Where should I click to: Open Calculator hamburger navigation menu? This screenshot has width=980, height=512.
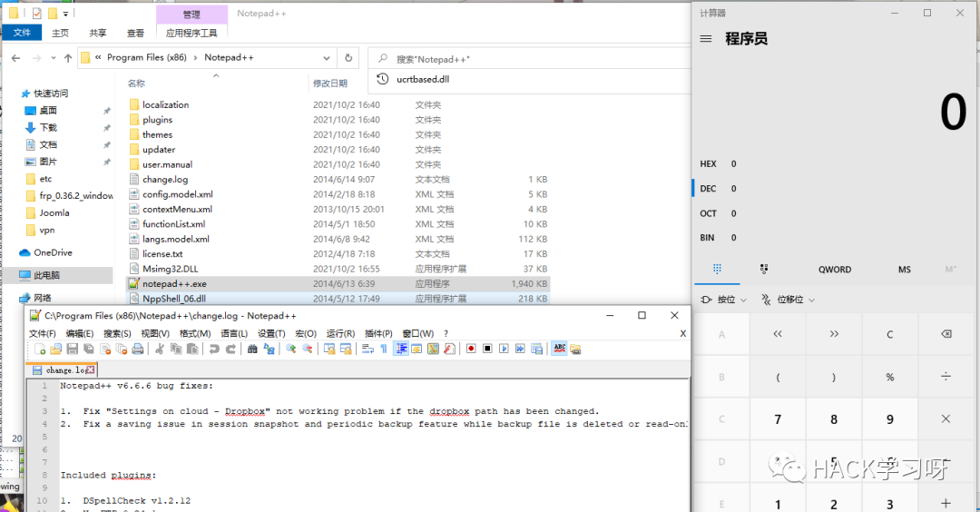tap(706, 39)
